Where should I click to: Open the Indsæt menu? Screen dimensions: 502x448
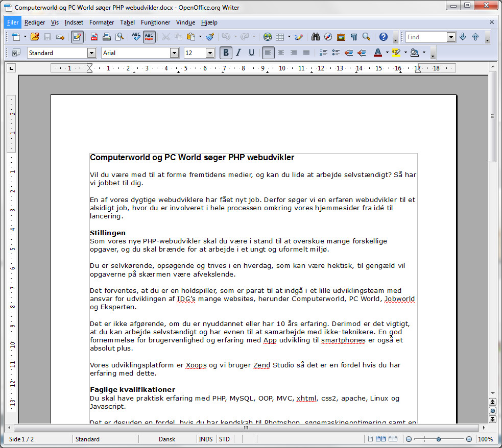(74, 22)
